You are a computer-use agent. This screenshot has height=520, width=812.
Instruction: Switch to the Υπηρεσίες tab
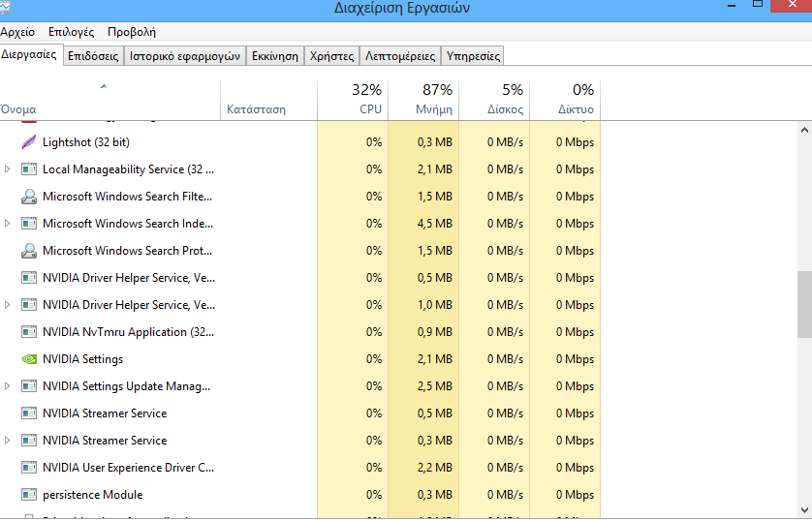pos(473,56)
